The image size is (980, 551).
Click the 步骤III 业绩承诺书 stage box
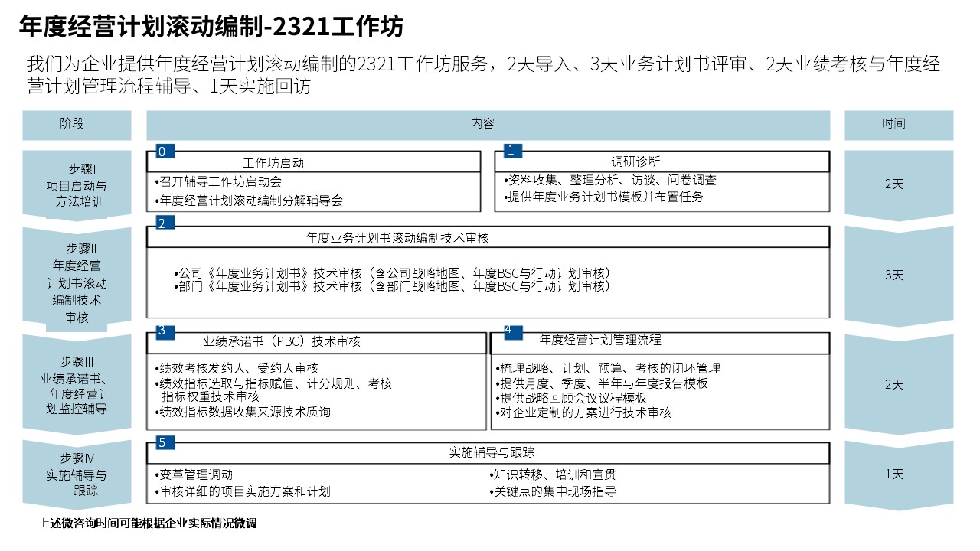tap(77, 385)
